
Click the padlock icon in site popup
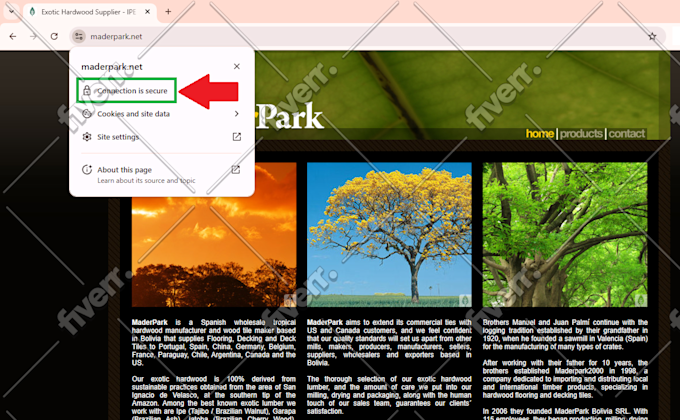pyautogui.click(x=87, y=91)
